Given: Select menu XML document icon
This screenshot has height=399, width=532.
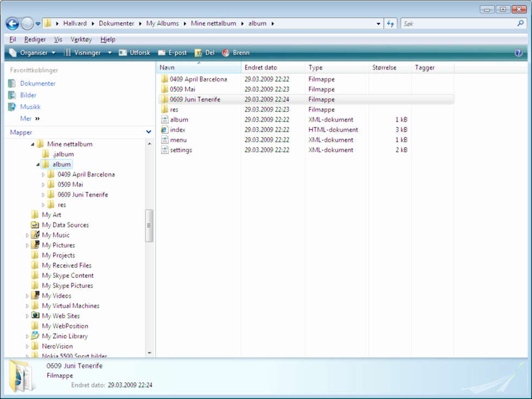Looking at the screenshot, I should (164, 140).
